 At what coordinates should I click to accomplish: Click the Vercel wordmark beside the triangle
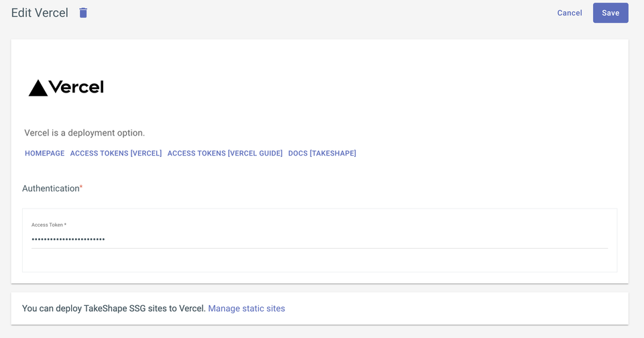point(76,87)
